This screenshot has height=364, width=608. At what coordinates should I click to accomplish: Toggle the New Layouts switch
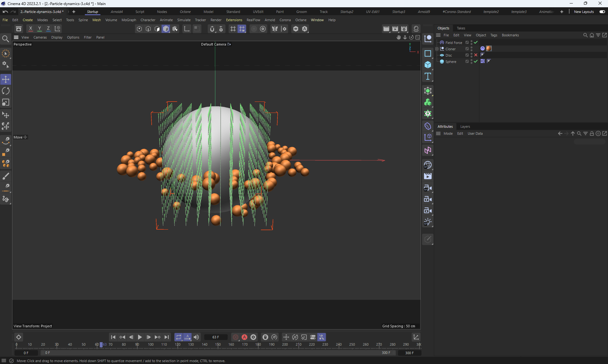click(x=602, y=12)
